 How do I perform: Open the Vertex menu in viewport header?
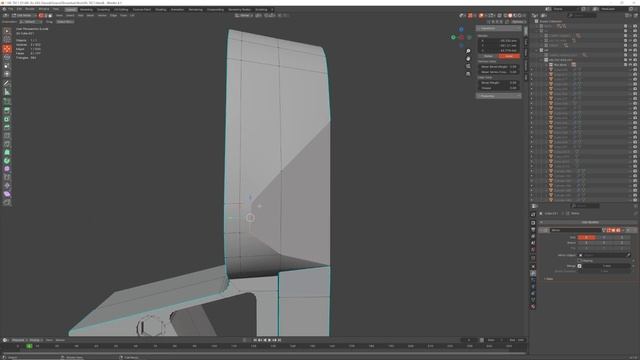point(102,16)
